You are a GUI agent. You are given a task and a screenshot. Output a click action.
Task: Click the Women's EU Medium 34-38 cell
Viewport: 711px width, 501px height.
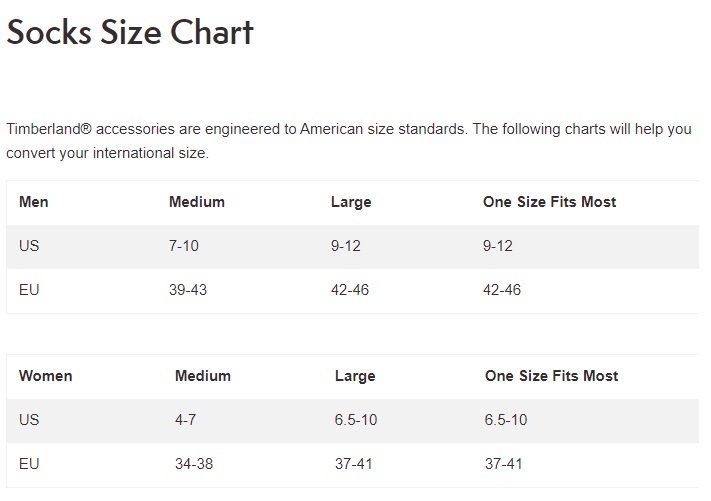click(x=194, y=464)
